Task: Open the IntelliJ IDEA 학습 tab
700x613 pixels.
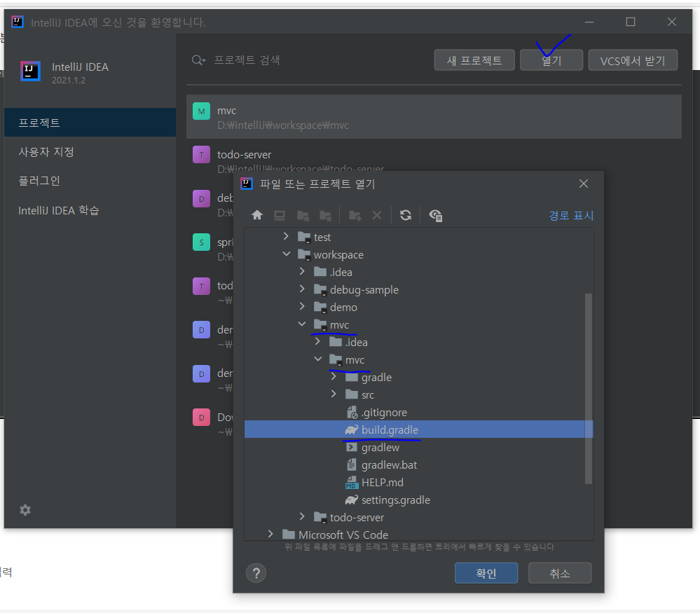Action: tap(90, 210)
